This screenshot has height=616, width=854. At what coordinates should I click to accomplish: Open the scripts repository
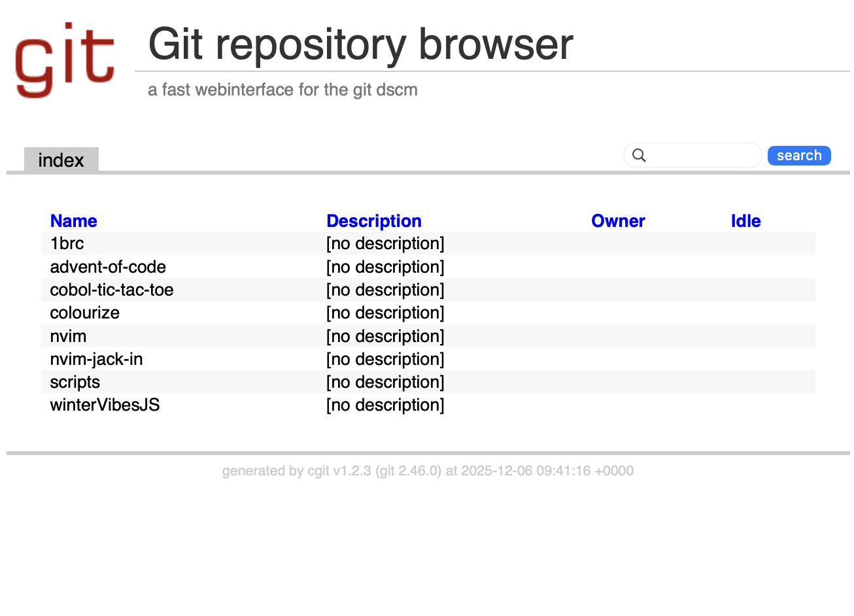75,382
